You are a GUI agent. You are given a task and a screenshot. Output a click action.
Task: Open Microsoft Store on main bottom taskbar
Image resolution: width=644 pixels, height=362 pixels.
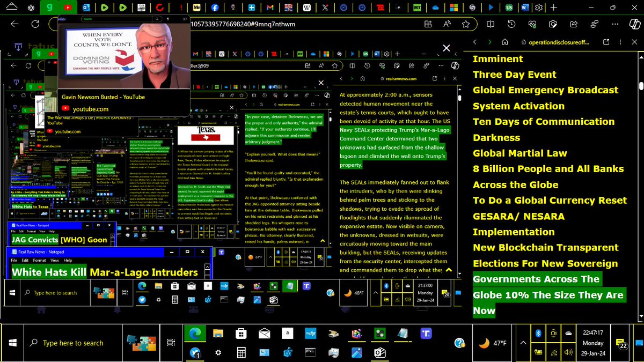242,334
